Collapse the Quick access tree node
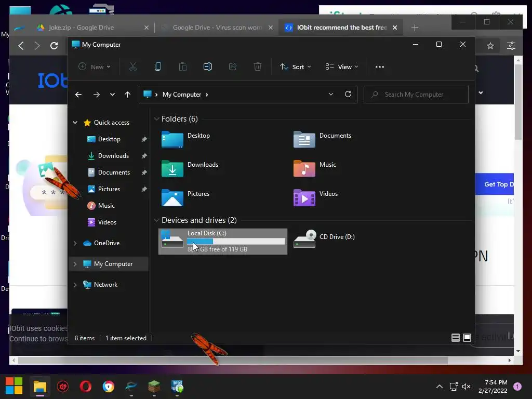Image resolution: width=532 pixels, height=399 pixels. 75,123
